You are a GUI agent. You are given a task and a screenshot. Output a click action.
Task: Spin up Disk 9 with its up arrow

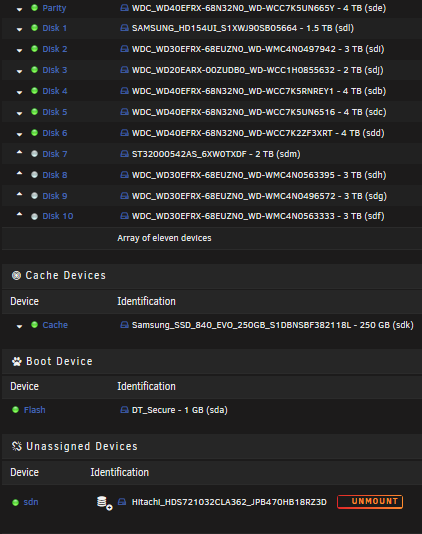pyautogui.click(x=19, y=194)
